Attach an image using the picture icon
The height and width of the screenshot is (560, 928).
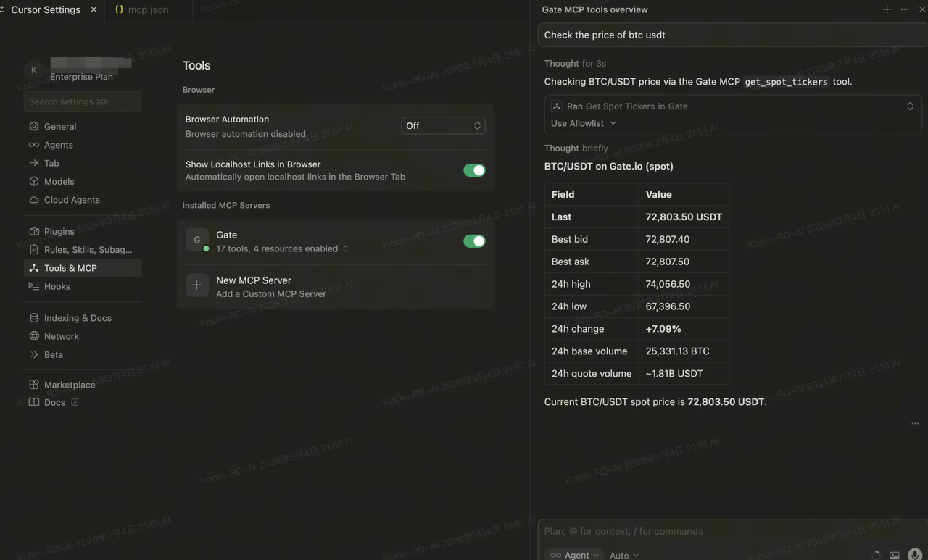pos(895,555)
